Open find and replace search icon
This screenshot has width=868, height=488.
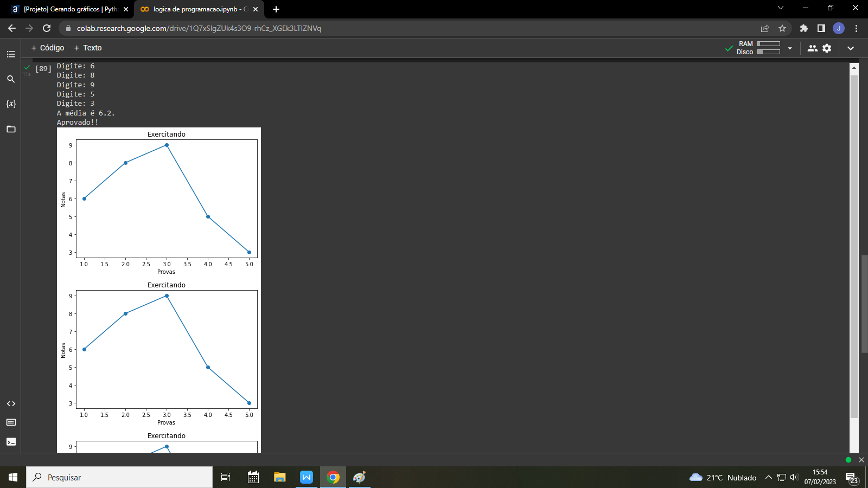click(11, 79)
